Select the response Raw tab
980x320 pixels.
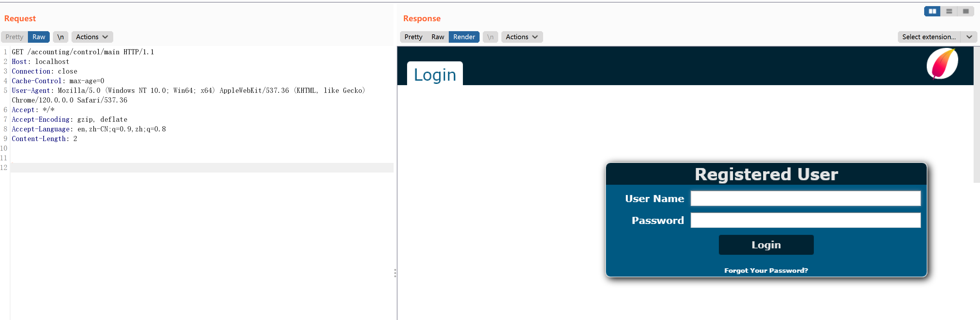point(438,37)
